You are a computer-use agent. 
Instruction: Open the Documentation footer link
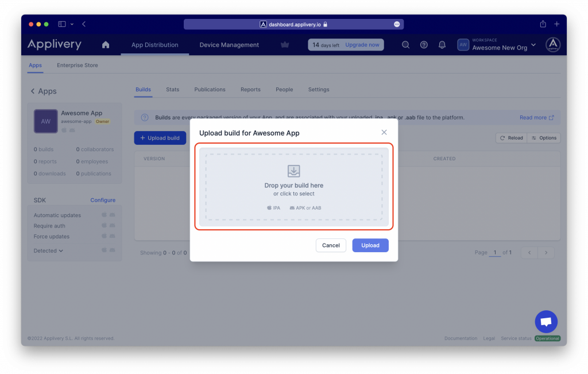click(x=461, y=338)
